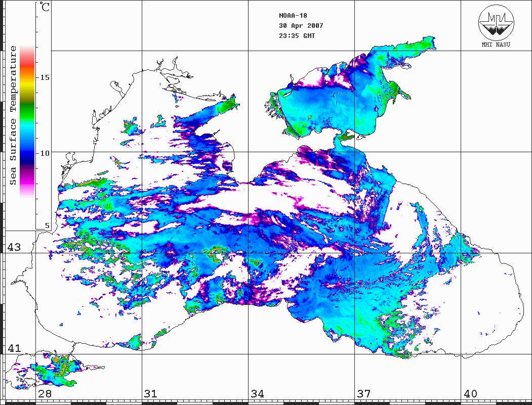The image size is (532, 405).
Task: Click the '15' color scale tick label
Action: tap(45, 77)
